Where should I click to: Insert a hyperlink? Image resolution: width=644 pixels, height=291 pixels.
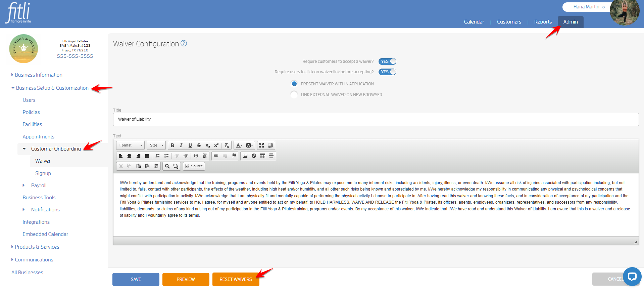pos(216,156)
